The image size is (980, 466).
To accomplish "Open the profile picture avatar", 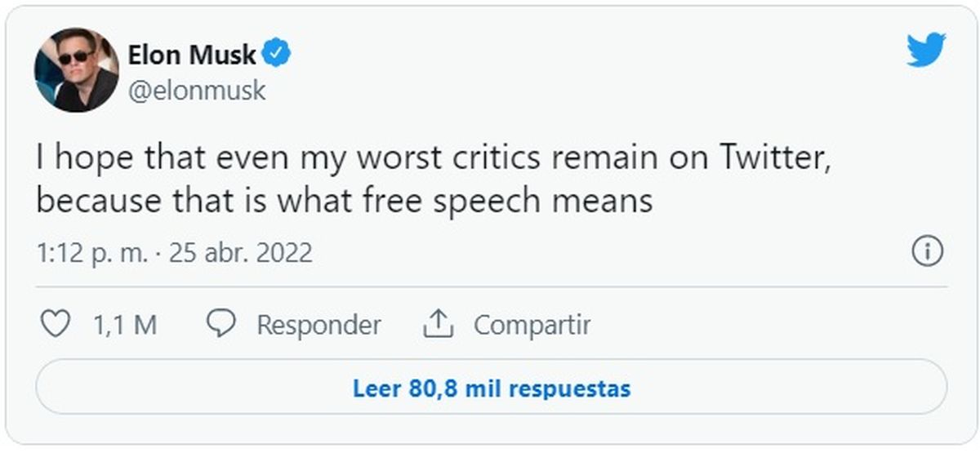I will [x=76, y=69].
